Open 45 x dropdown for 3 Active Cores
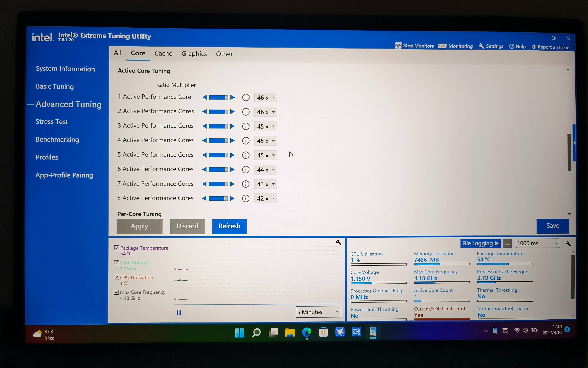Image resolution: width=588 pixels, height=368 pixels. click(x=266, y=126)
